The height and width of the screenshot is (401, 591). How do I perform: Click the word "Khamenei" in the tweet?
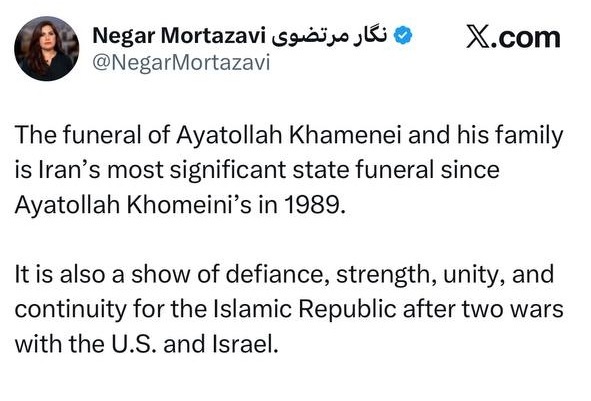tap(345, 135)
